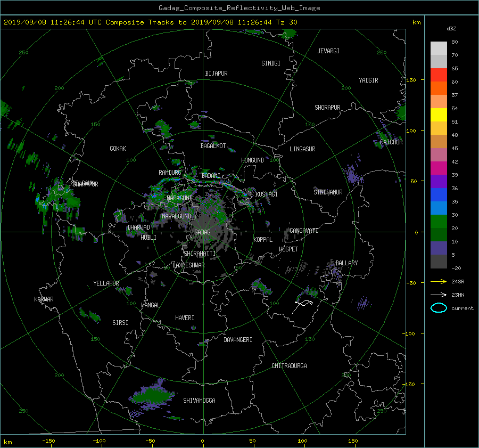Viewport: 479px width, 448px height.
Task: Click the 'HAVERI' map label
Action: 185,318
